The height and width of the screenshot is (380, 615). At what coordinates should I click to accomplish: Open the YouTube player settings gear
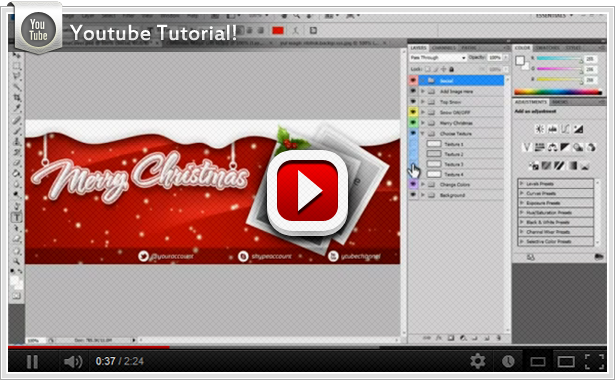pyautogui.click(x=477, y=361)
